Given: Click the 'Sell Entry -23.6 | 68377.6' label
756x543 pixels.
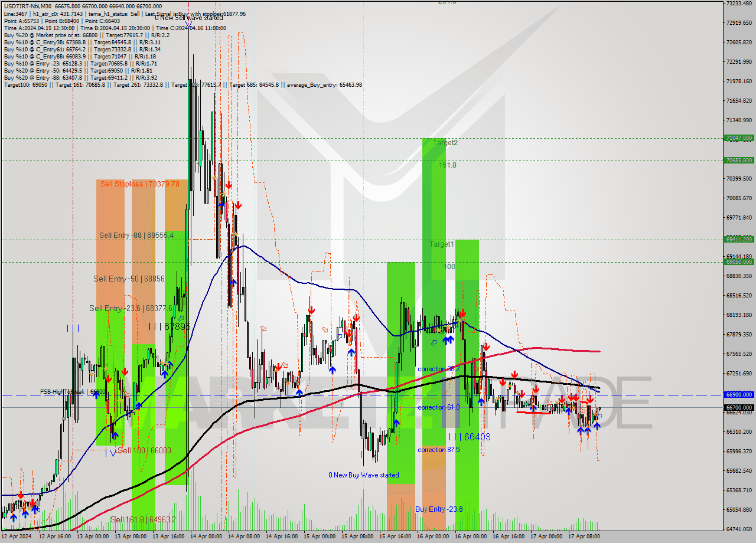Looking at the screenshot, I should tap(131, 308).
